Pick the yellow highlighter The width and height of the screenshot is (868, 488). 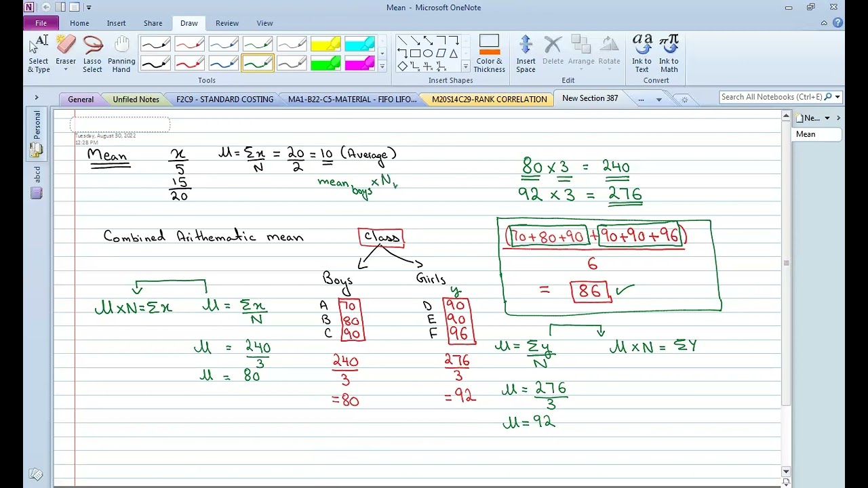(x=325, y=45)
